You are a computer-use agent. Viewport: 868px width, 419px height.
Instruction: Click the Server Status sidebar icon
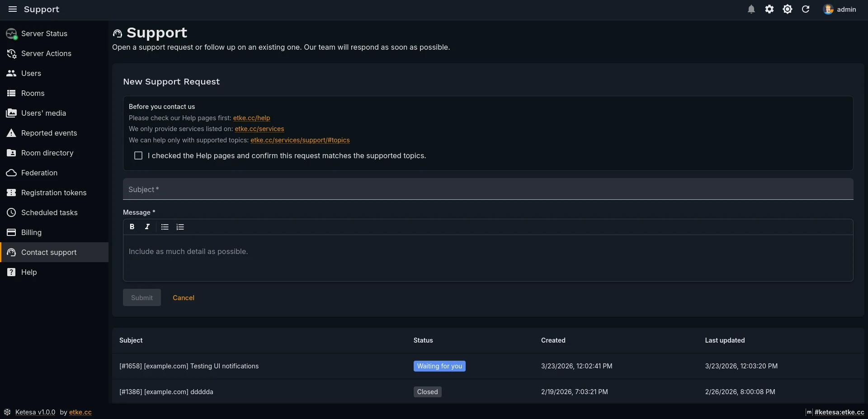coord(11,33)
